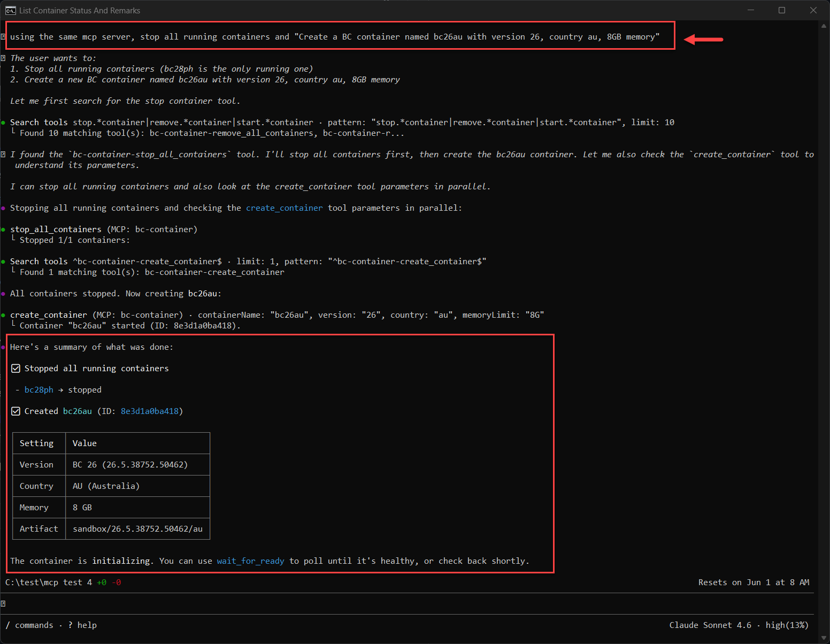Close the terminal window
Screen dimensions: 830x644
click(x=813, y=10)
